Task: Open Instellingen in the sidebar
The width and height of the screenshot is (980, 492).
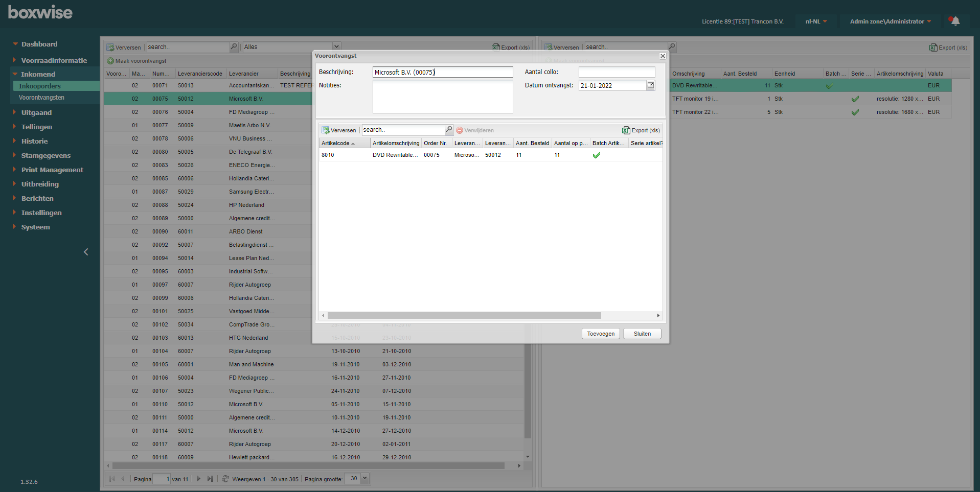Action: 41,213
